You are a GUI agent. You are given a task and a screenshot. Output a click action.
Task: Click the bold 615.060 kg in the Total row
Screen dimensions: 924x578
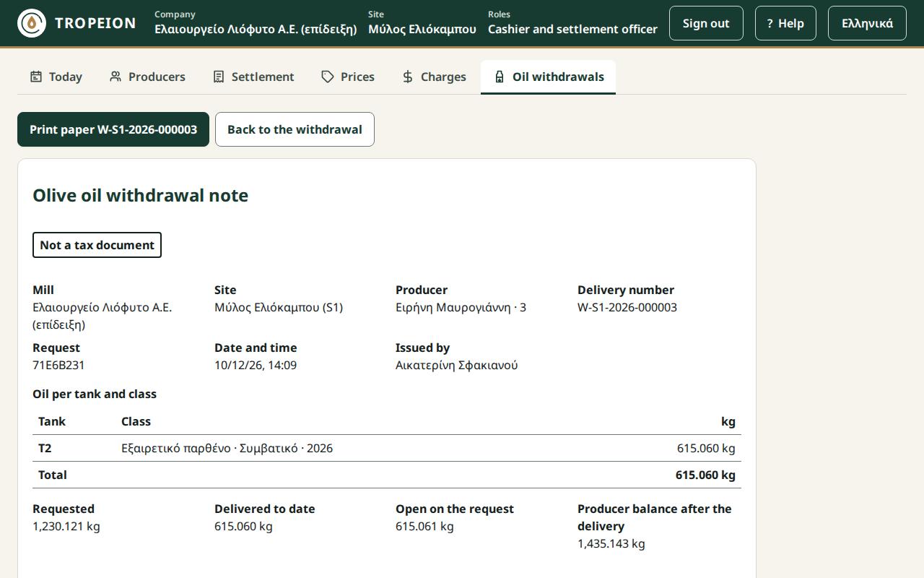(705, 475)
